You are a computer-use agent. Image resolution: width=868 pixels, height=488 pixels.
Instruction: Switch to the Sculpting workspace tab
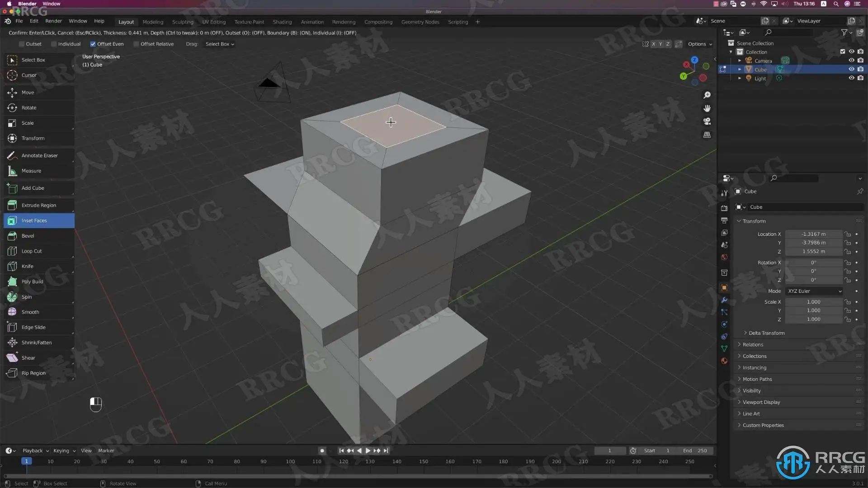[183, 22]
